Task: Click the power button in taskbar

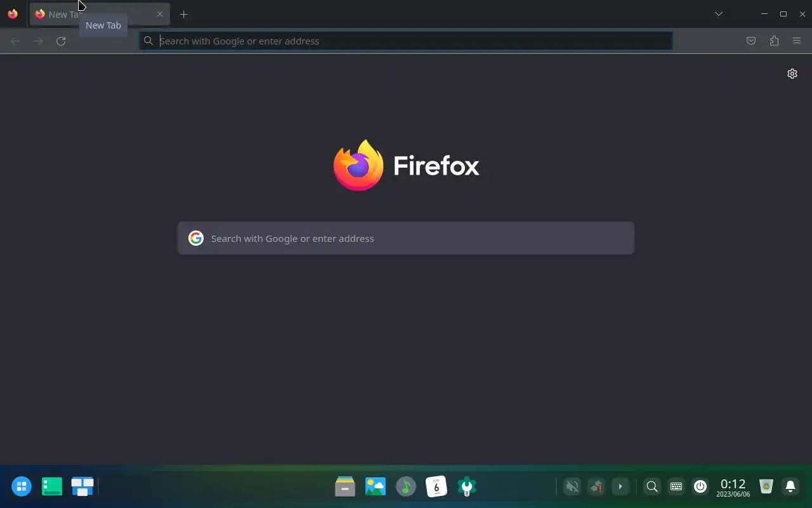Action: pyautogui.click(x=700, y=486)
